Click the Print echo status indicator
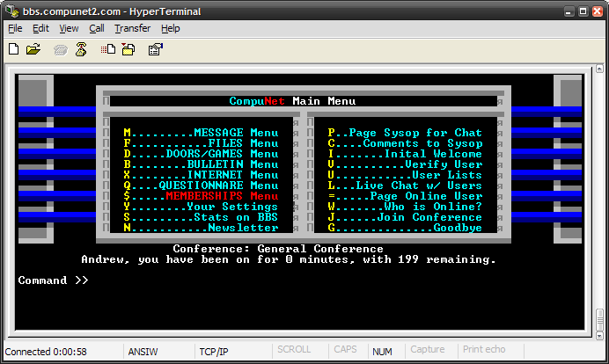The width and height of the screenshot is (609, 364). tap(484, 349)
